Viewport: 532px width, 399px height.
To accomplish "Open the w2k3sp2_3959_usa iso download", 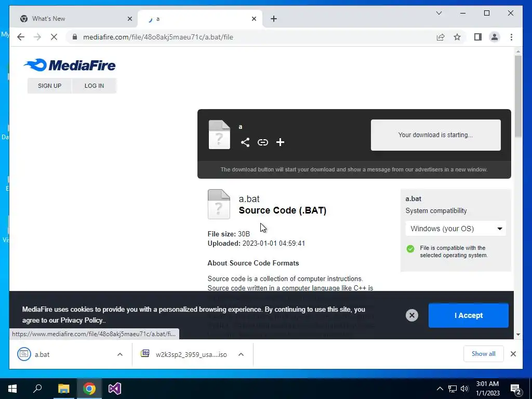I will (185, 354).
